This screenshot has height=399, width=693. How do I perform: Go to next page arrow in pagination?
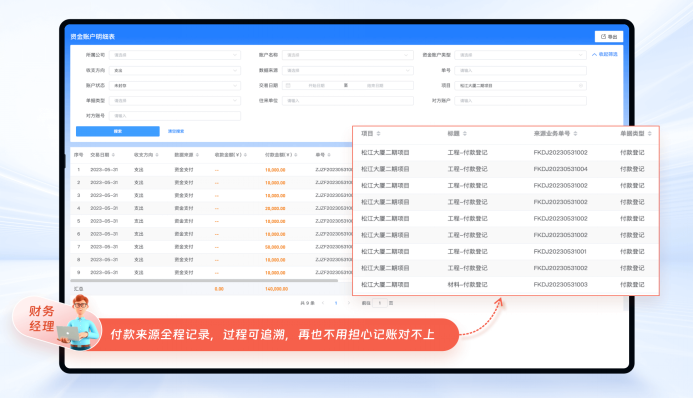click(349, 303)
